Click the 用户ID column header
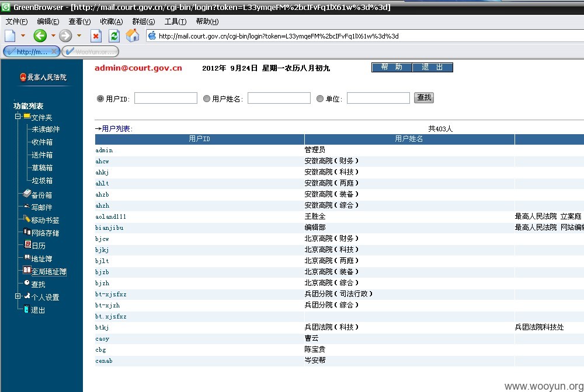The height and width of the screenshot is (392, 584). 200,139
